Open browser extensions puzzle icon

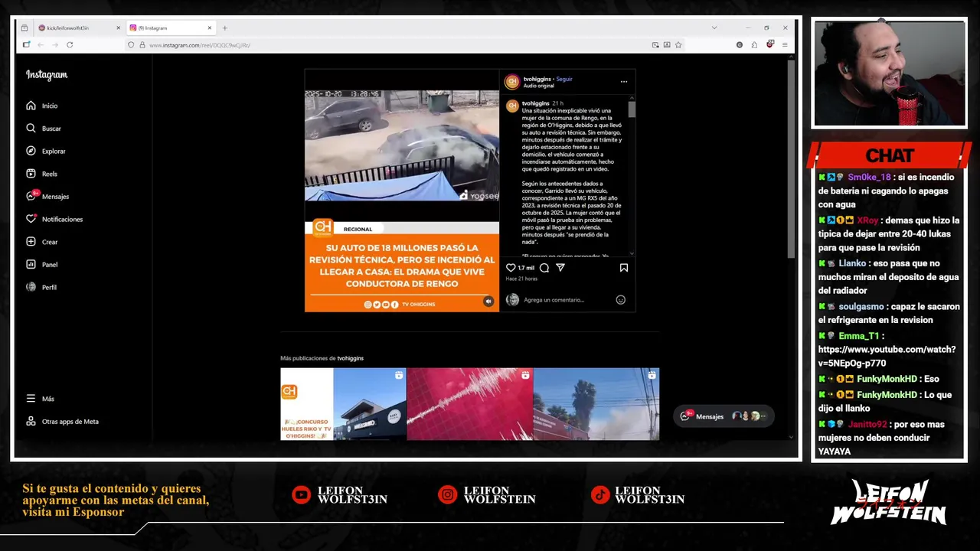click(754, 44)
